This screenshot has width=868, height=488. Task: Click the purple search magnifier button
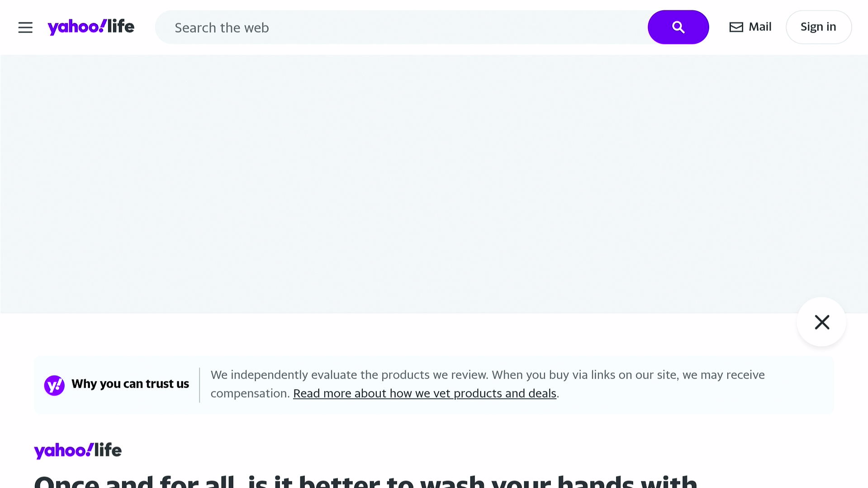point(678,27)
